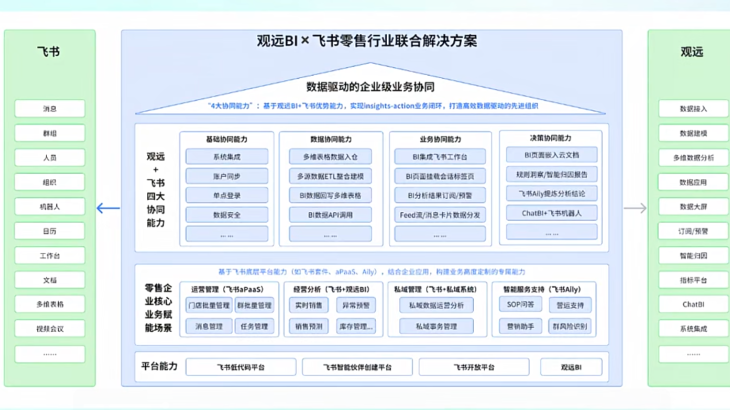
Task: Select the 'SOP问答' box
Action: click(520, 304)
